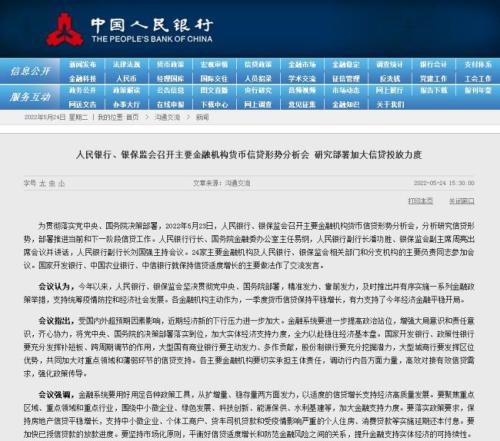Image resolution: width=500 pixels, height=441 pixels.
Task: Click the bold 会议认为 paragraph heading
Action: click(56, 286)
